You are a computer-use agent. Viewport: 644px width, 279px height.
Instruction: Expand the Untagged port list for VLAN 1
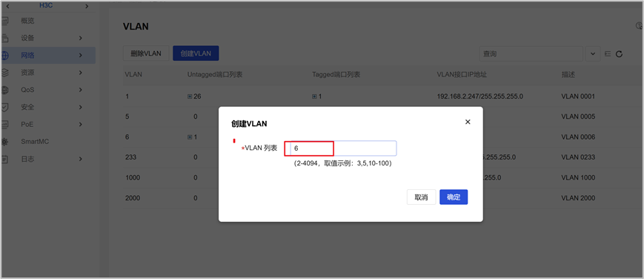(190, 96)
